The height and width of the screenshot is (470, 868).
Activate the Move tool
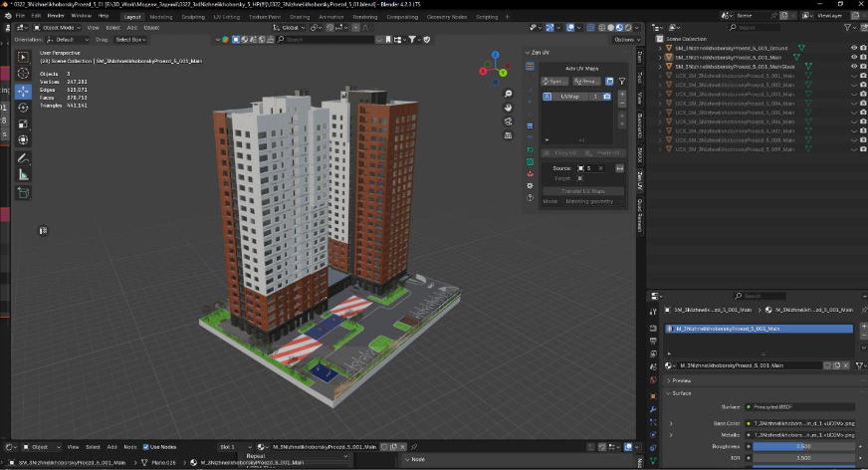tap(23, 92)
